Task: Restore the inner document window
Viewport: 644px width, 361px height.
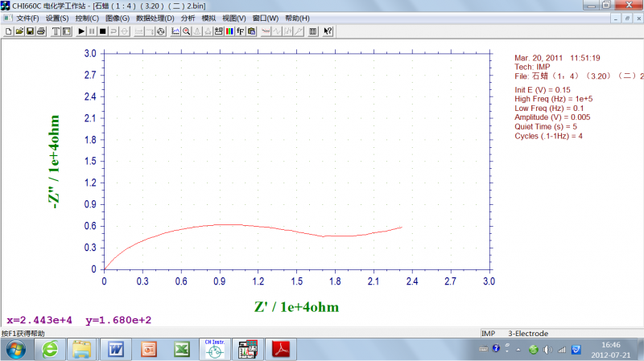Action: click(x=627, y=18)
